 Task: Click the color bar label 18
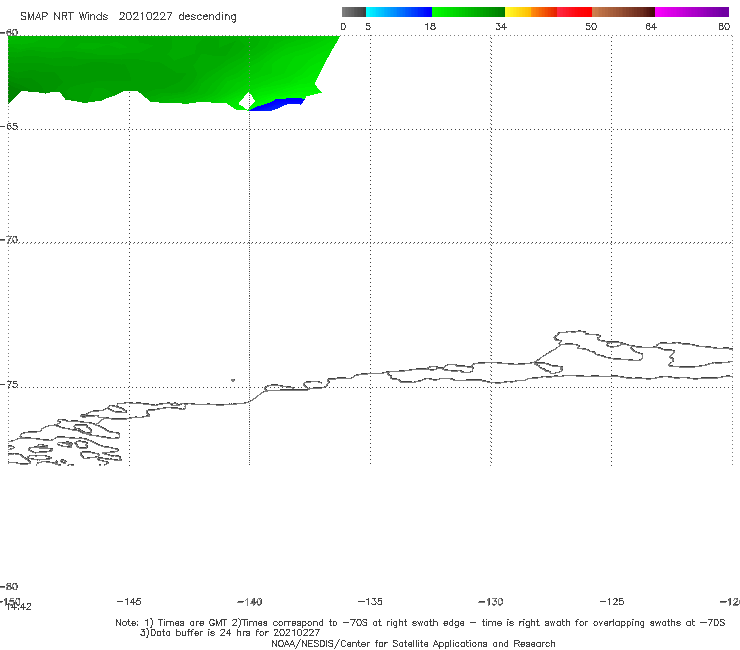coord(430,26)
